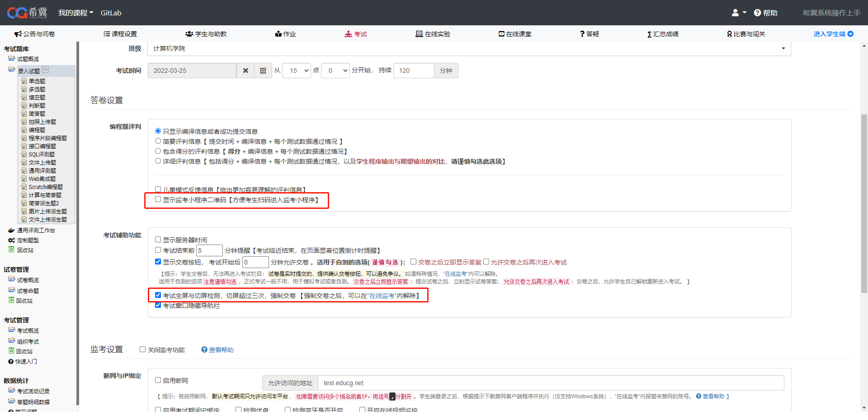The image size is (868, 420).
Task: Open the minute dropdown showing 0
Action: (x=335, y=71)
